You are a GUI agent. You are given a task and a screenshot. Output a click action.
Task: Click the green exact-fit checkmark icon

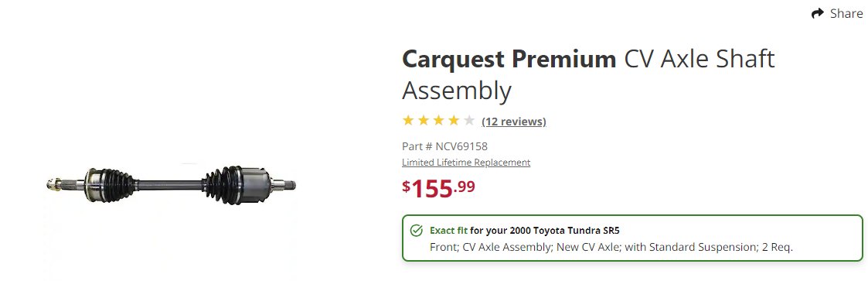click(417, 231)
